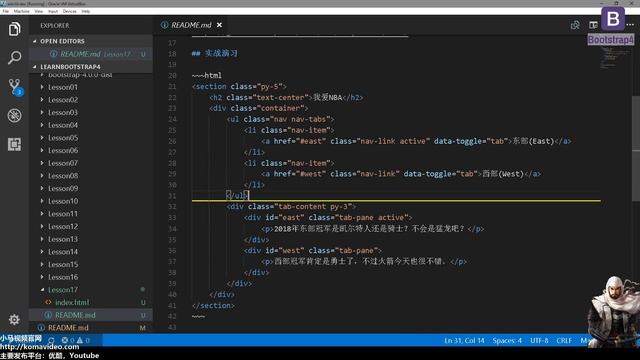Expand the Lesson04 folder
The image size is (640, 360).
pos(42,125)
